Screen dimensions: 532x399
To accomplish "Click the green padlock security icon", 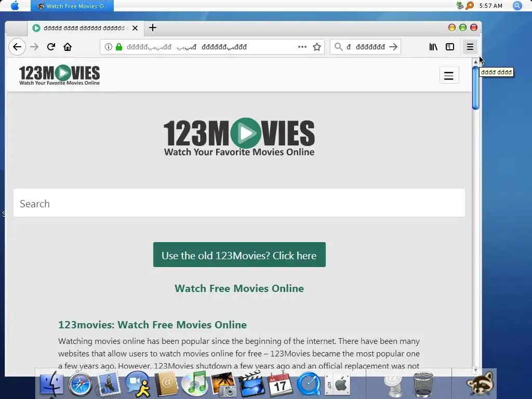I will (119, 47).
